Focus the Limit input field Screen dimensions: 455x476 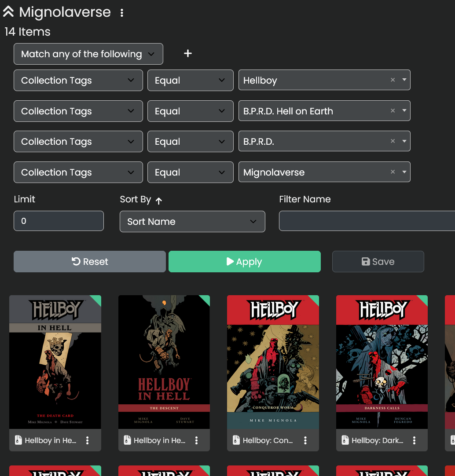[x=59, y=221]
